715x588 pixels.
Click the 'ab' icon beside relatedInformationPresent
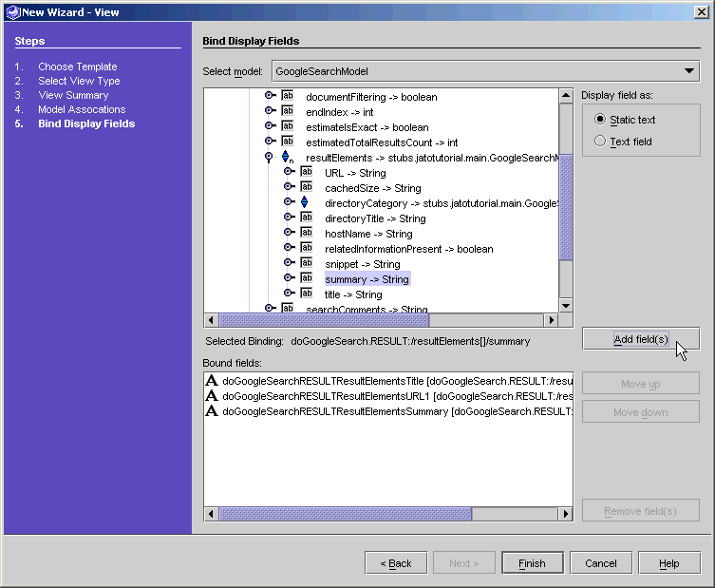tap(307, 248)
